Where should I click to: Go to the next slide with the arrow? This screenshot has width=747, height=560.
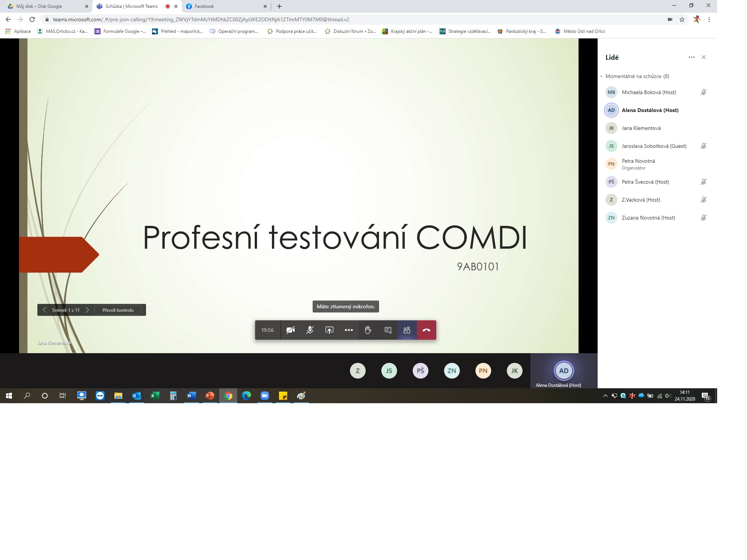pyautogui.click(x=87, y=310)
